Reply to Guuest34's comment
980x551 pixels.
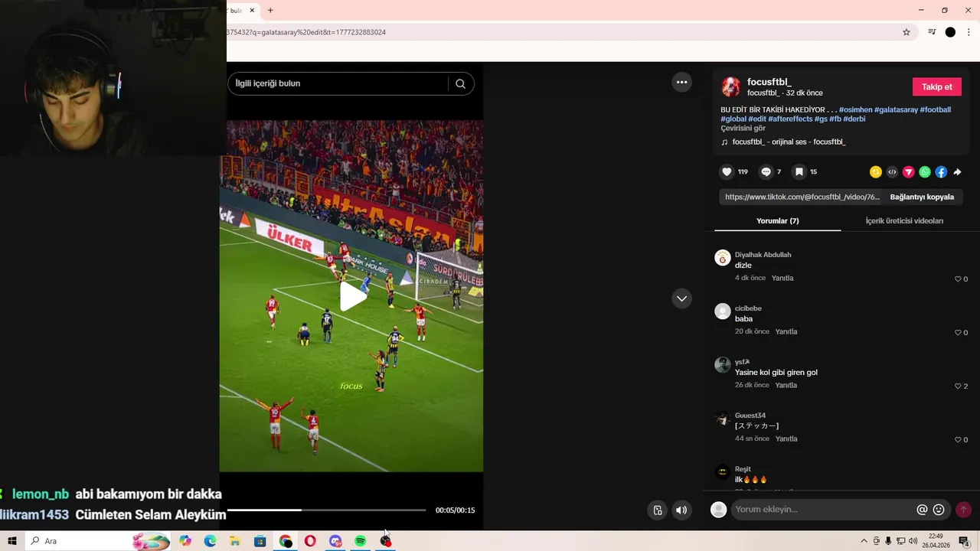786,439
